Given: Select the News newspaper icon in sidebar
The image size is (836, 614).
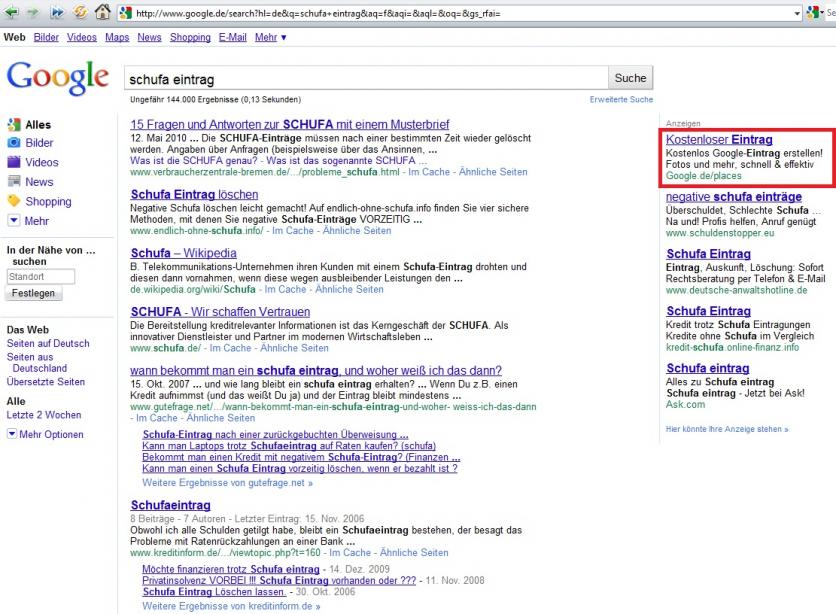Looking at the screenshot, I should pos(14,181).
